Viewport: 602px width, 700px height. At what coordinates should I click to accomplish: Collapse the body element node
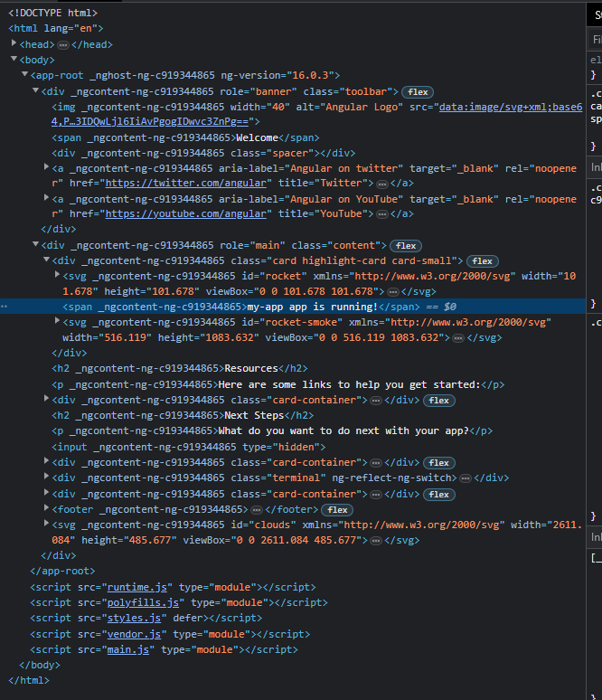(x=14, y=59)
